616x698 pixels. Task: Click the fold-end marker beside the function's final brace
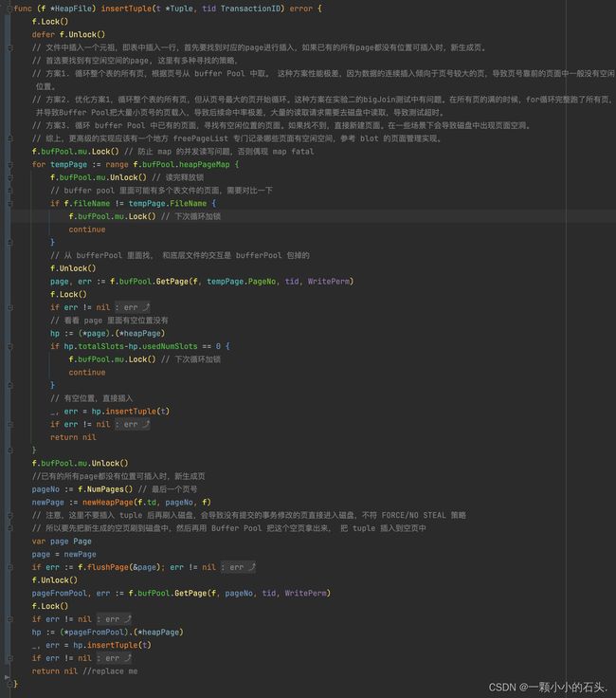(9, 684)
